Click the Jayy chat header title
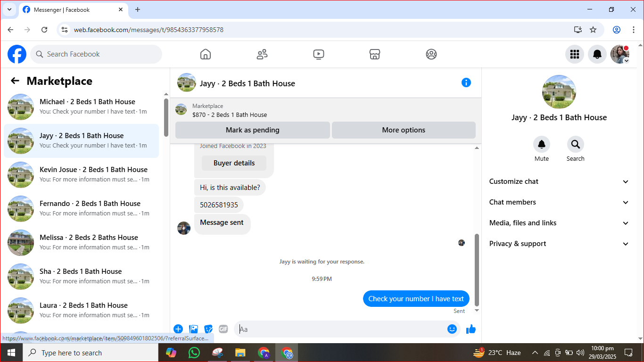644x362 pixels. 247,83
